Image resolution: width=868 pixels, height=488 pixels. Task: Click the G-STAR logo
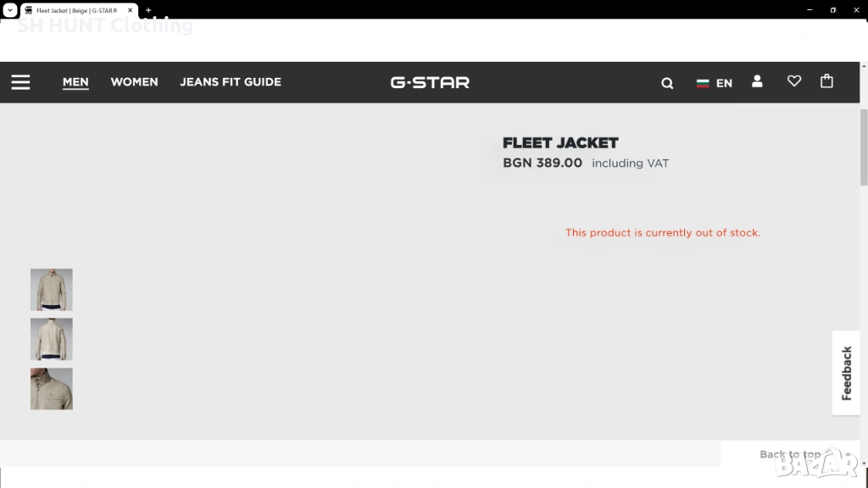[430, 82]
